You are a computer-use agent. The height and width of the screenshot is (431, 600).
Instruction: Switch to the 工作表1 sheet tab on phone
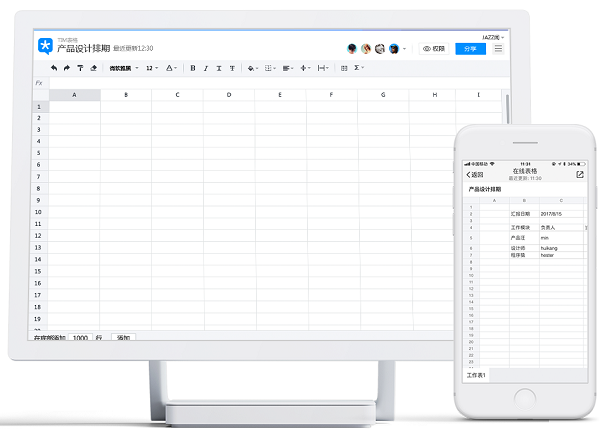[477, 374]
